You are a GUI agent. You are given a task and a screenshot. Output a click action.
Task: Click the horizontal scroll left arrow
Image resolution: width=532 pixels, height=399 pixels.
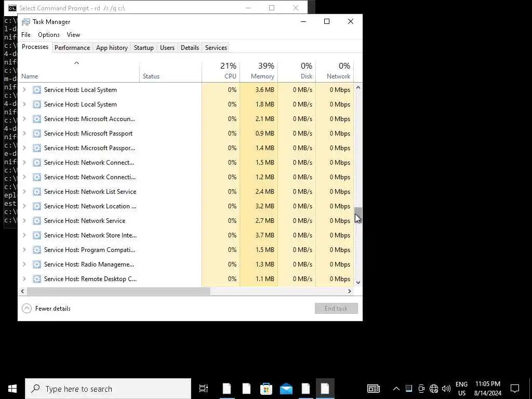click(x=22, y=291)
